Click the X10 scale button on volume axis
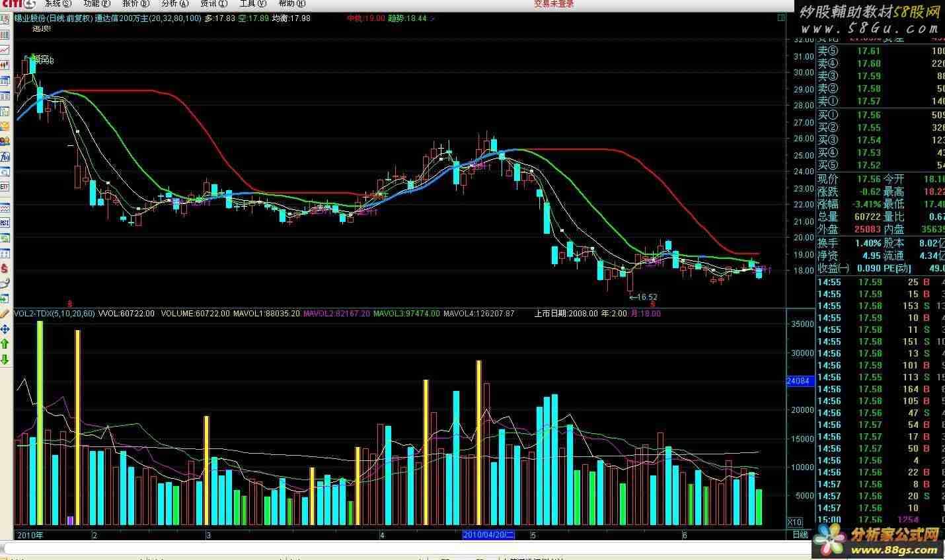 tap(796, 522)
